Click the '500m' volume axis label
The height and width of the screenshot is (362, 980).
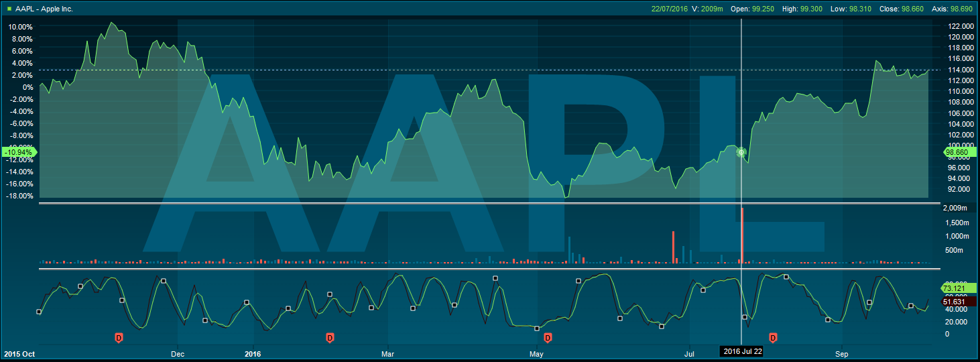tap(954, 251)
